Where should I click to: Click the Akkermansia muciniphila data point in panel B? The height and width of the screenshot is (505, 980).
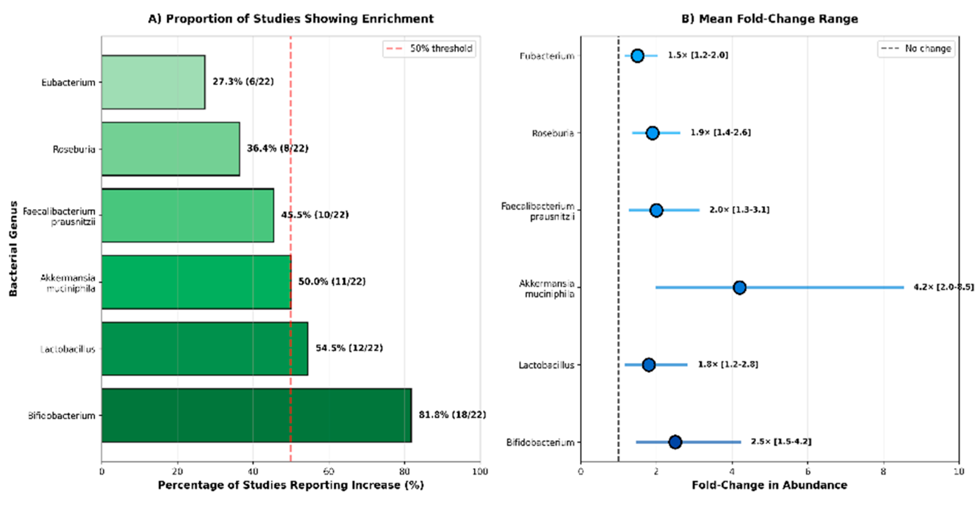[x=739, y=287]
